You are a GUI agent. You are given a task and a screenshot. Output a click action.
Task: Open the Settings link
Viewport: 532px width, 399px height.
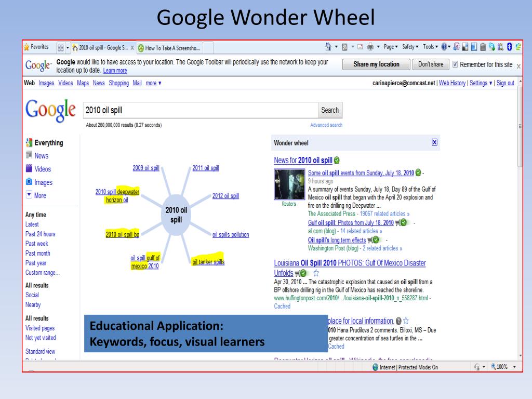tap(478, 83)
